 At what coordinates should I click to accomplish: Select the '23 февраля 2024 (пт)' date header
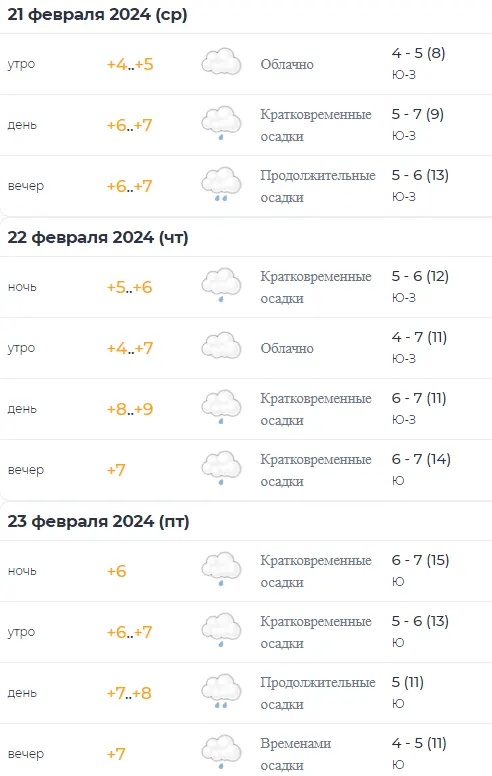point(98,522)
